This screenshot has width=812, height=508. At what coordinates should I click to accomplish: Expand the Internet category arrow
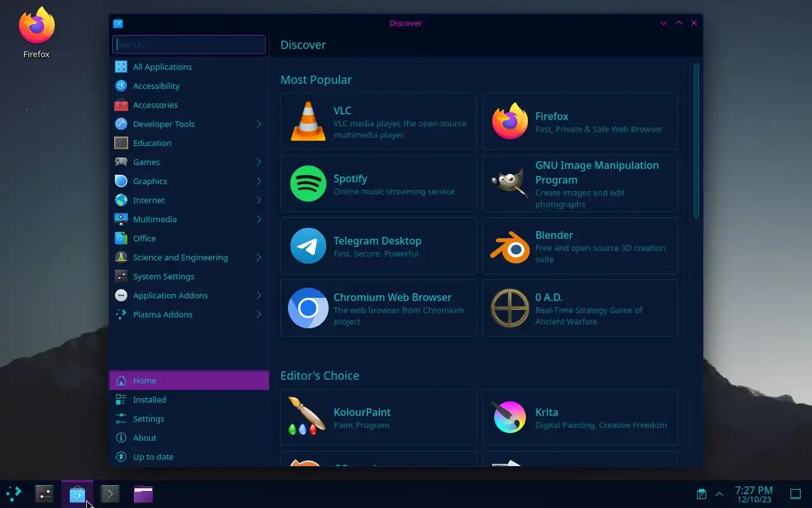point(259,200)
